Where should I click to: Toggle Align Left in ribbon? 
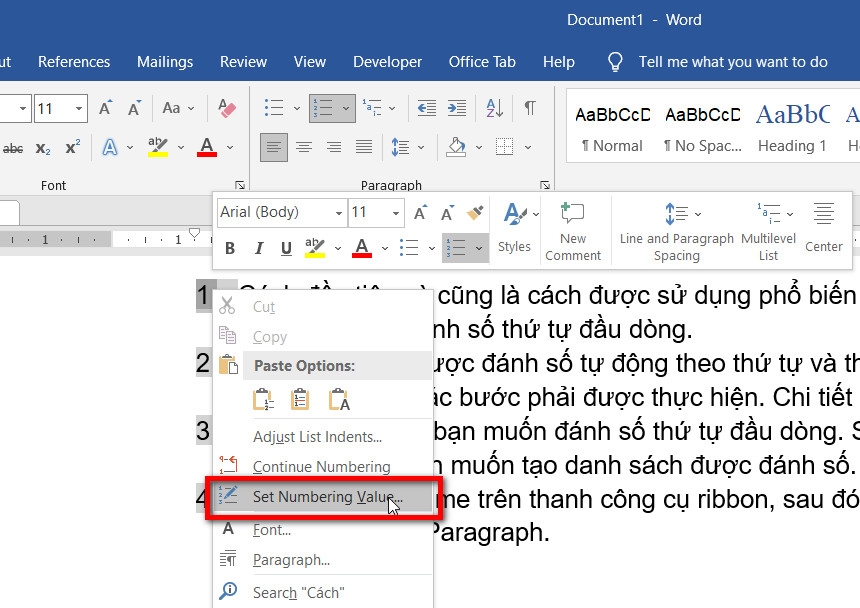point(274,147)
